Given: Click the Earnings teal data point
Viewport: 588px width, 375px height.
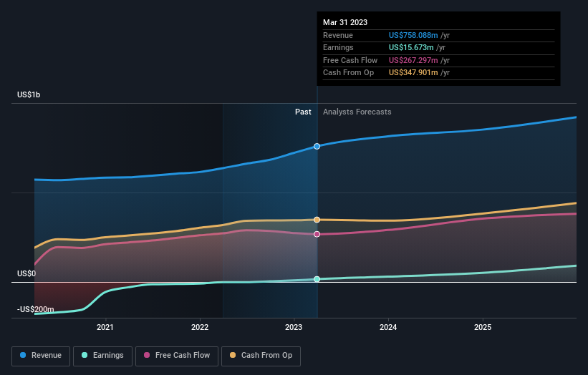Looking at the screenshot, I should 317,279.
